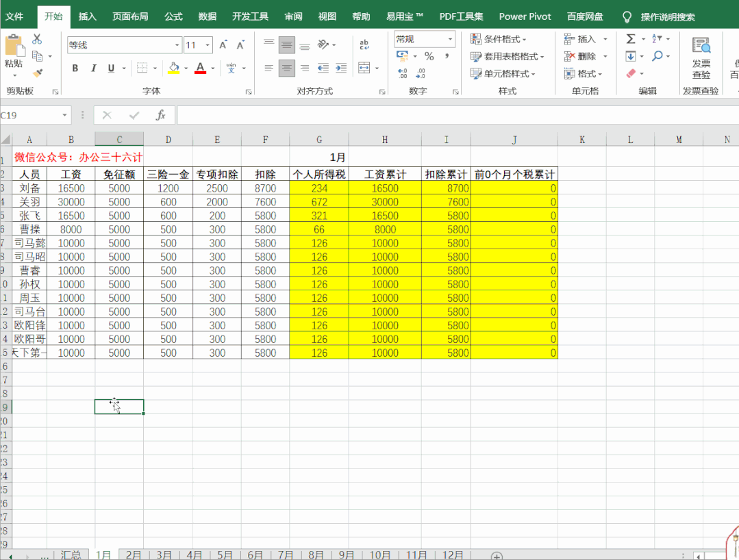Click the red Font Color A icon
Screen dimensions: 739x560
pos(200,68)
